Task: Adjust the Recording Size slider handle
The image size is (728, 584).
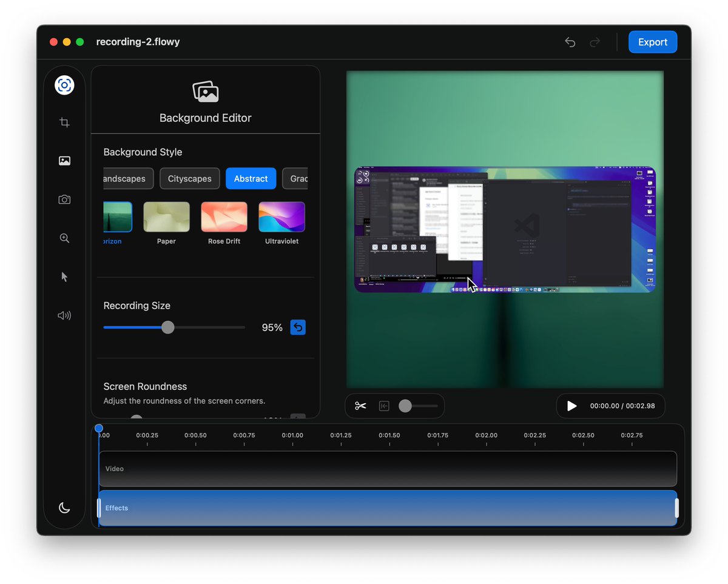Action: (x=168, y=327)
